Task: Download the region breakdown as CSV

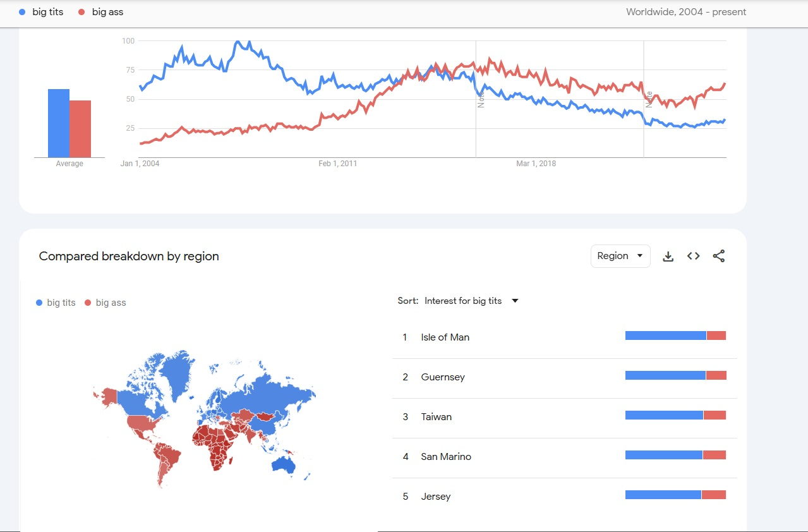Action: pyautogui.click(x=668, y=256)
